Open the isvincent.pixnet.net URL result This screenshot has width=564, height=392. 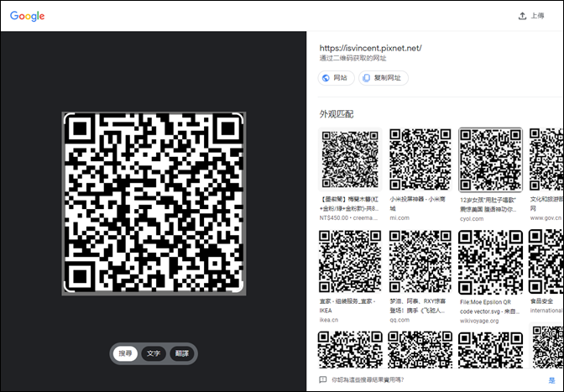click(370, 48)
